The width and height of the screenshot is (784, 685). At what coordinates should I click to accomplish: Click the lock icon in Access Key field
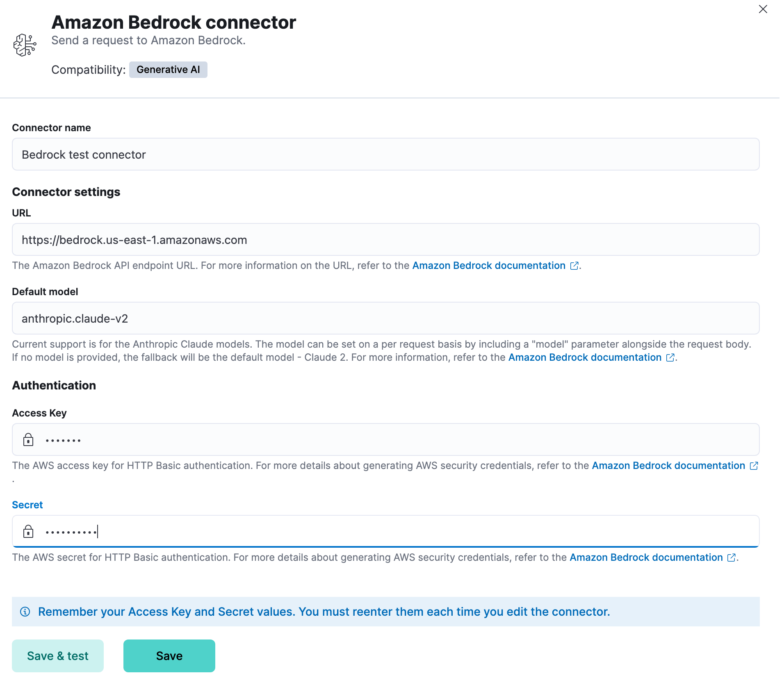(x=28, y=439)
